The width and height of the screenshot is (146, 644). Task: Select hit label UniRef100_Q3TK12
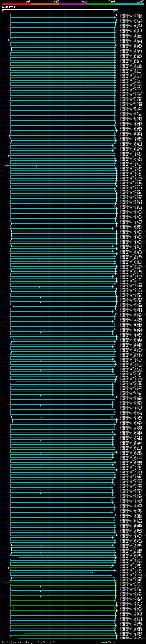point(131,281)
